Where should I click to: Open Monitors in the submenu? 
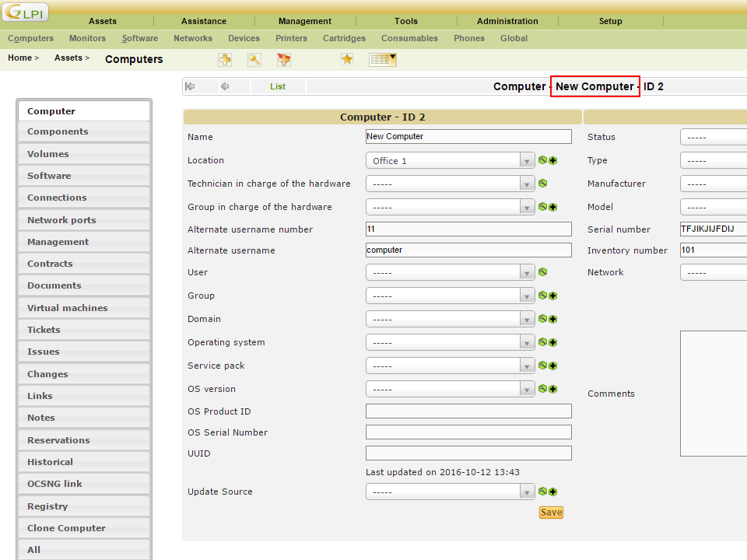tap(87, 38)
